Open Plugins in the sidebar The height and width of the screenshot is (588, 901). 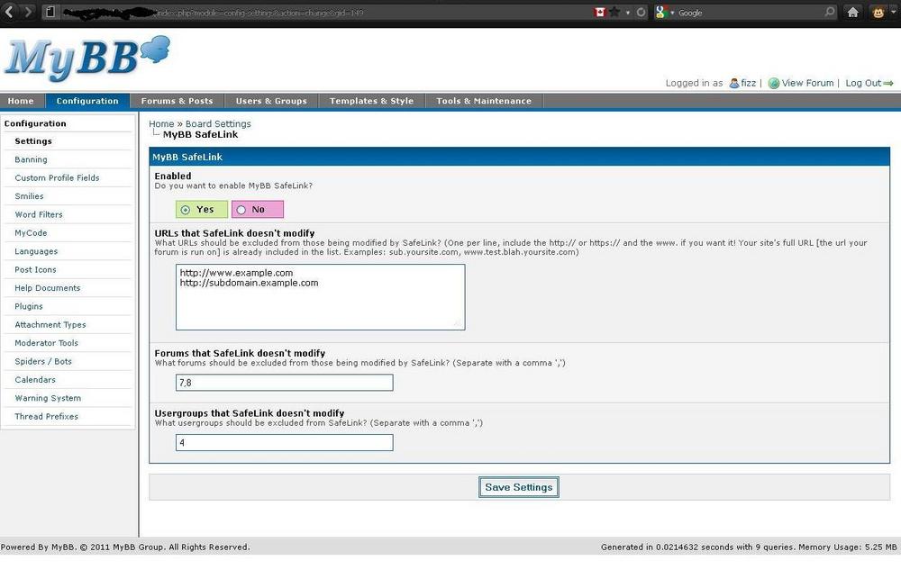[29, 307]
